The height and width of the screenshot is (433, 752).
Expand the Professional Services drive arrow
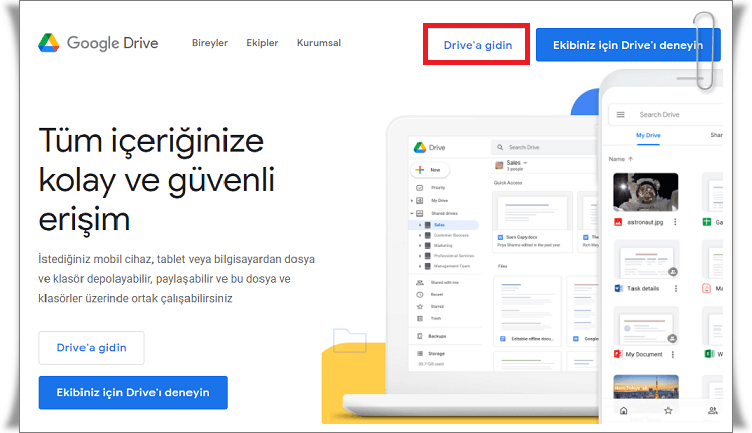click(420, 256)
